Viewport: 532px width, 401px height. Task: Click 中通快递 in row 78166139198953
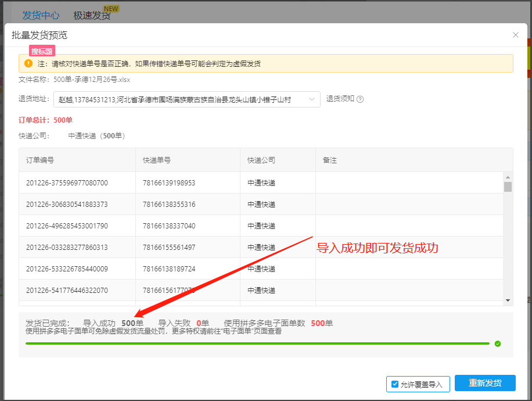point(261,183)
